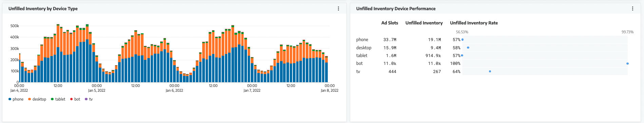This screenshot has width=644, height=123.
Task: Toggle desktop series in chart legend
Action: tap(37, 99)
